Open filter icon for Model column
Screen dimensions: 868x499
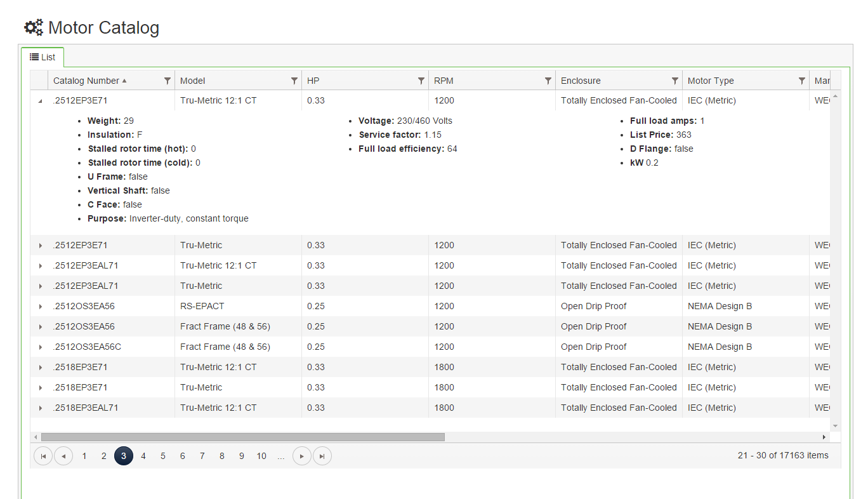294,81
